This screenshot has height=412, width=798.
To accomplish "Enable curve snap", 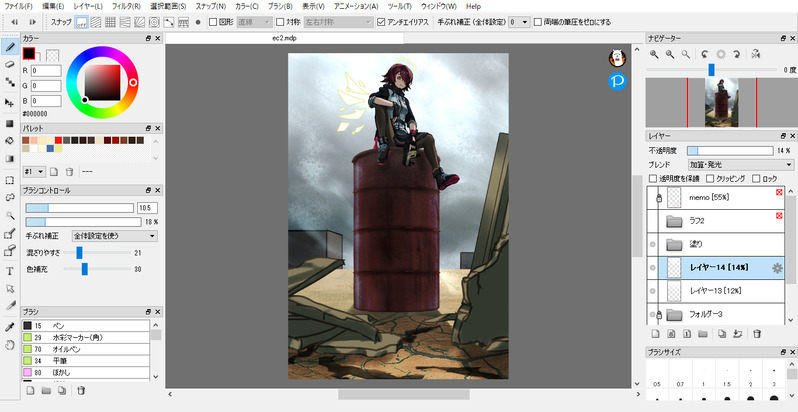I will point(169,22).
